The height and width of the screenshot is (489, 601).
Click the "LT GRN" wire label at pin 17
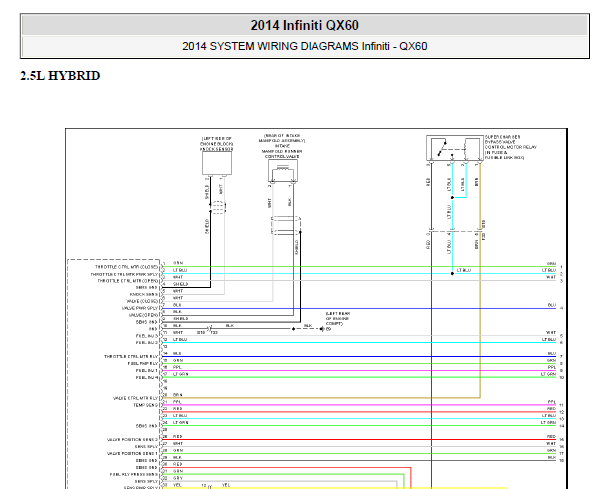click(x=181, y=374)
